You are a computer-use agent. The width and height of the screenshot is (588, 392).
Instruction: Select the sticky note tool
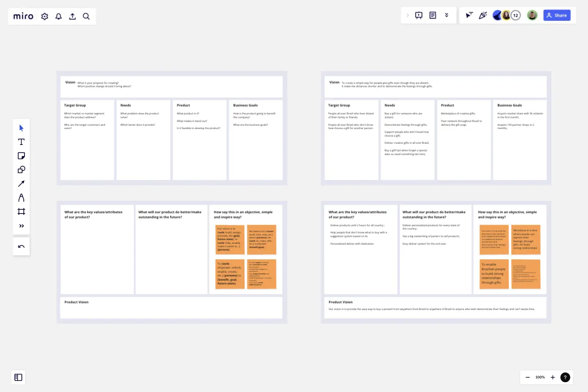(21, 156)
